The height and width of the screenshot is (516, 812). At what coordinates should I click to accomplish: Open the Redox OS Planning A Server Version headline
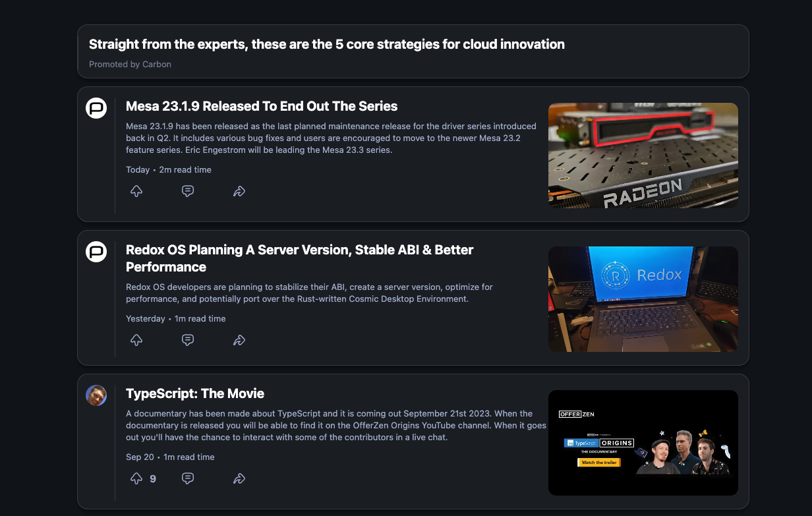pyautogui.click(x=300, y=258)
